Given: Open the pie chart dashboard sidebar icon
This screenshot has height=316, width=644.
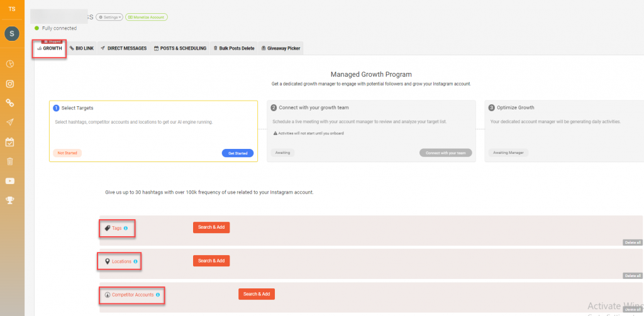Looking at the screenshot, I should click(10, 63).
